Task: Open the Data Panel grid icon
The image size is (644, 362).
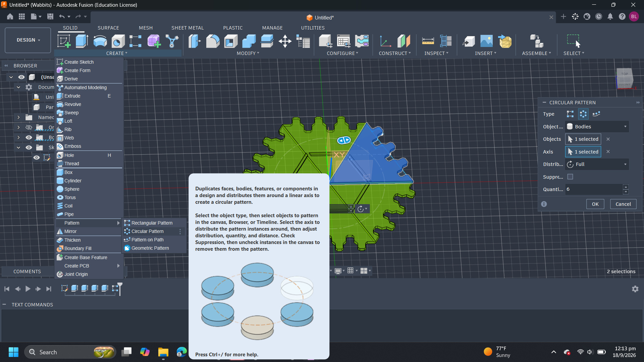Action: coord(22,16)
